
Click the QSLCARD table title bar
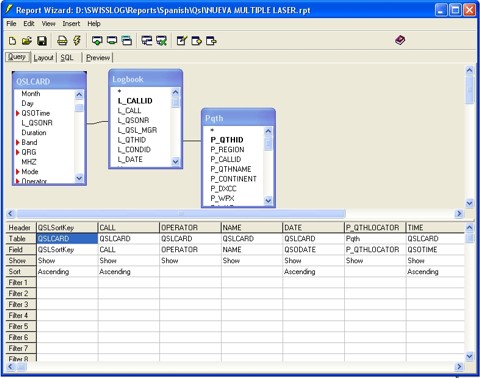49,81
